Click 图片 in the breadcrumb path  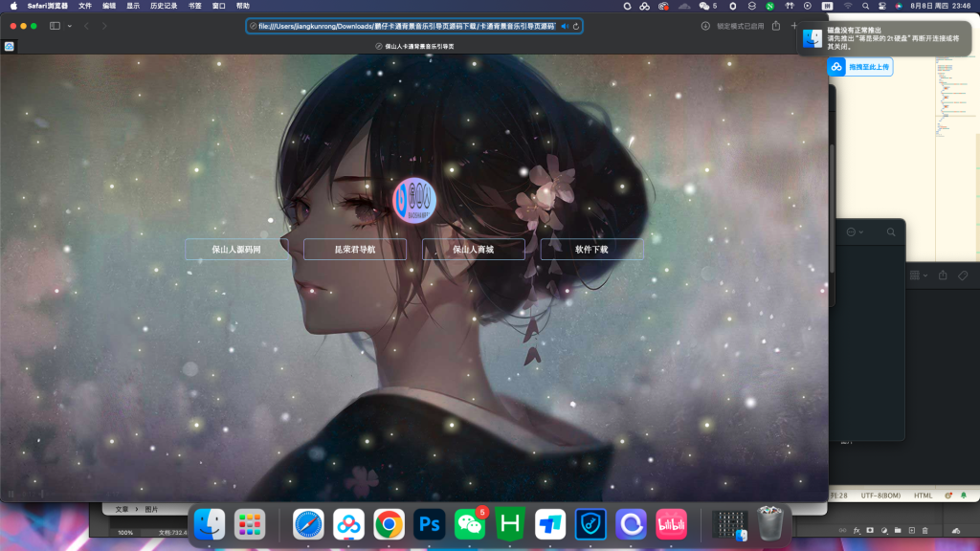152,510
